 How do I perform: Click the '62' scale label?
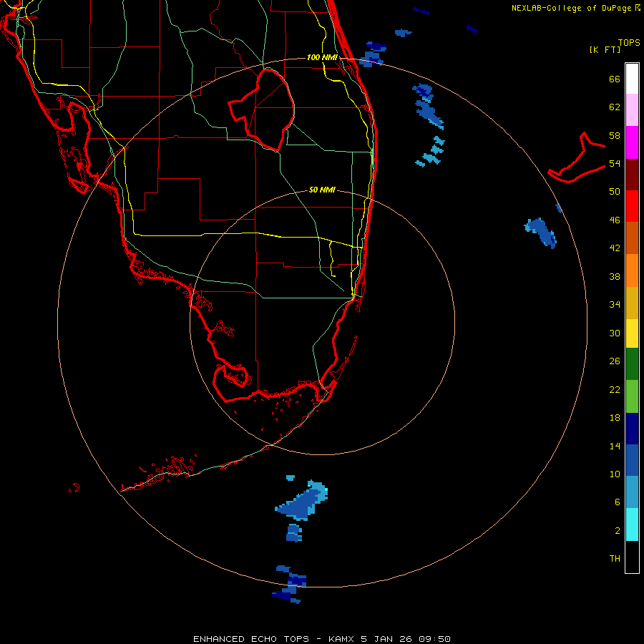(x=615, y=107)
